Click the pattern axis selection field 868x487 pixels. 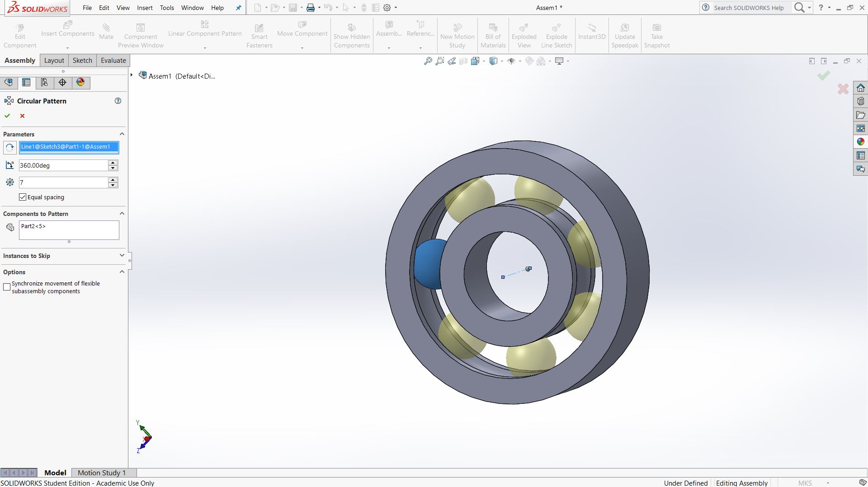(x=69, y=147)
